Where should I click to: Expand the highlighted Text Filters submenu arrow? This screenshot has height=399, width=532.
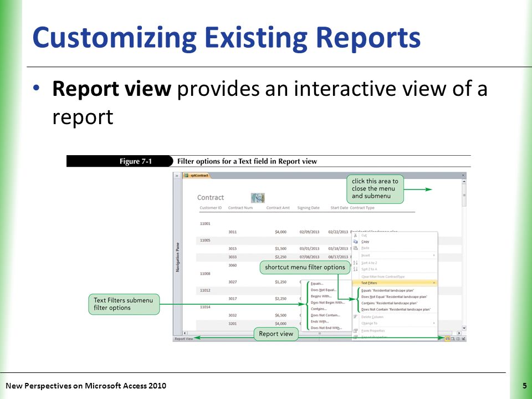pos(434,283)
